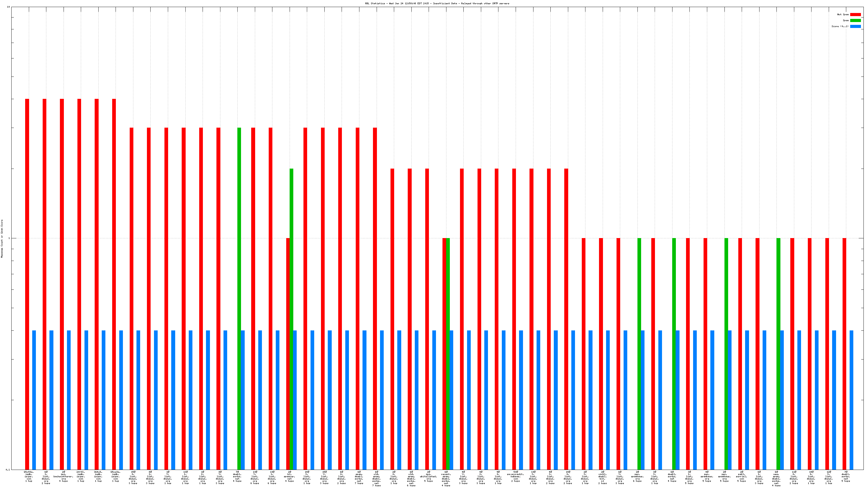Click the RBL Statistics chart title
868x488 pixels.
437,3
